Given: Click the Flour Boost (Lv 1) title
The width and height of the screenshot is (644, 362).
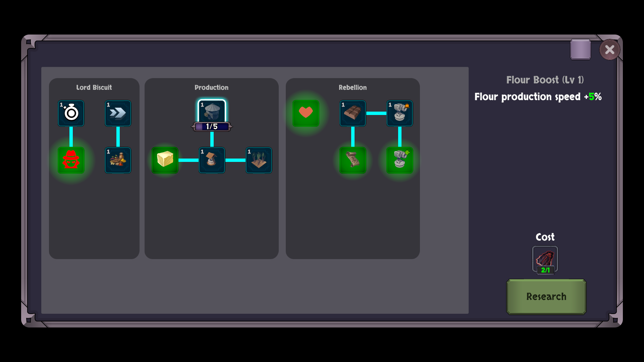Looking at the screenshot, I should coord(545,80).
